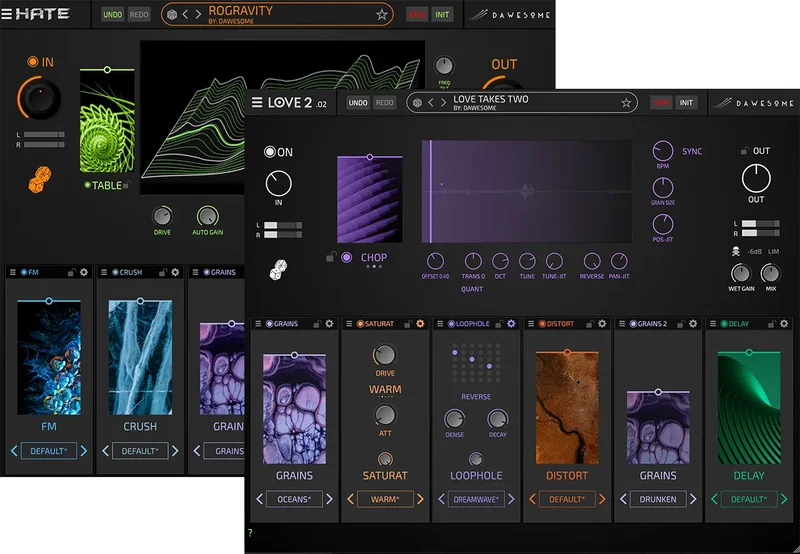This screenshot has width=800, height=554.
Task: Open the Drunken preset box in Grains 2
Action: [658, 499]
